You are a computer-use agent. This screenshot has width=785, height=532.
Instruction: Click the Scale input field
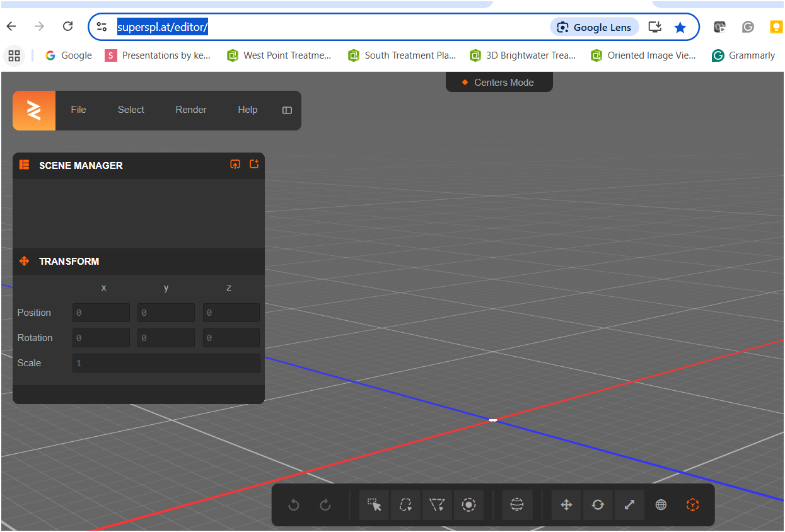tap(166, 363)
